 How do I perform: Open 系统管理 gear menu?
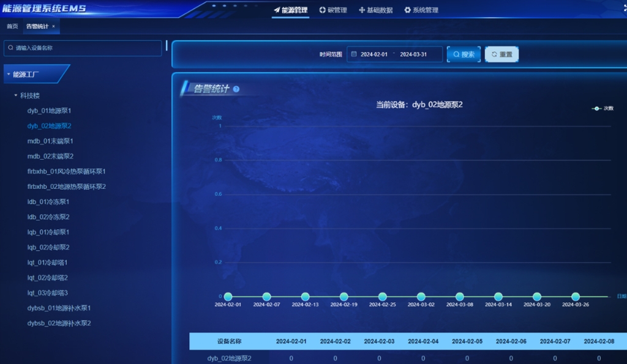point(421,10)
